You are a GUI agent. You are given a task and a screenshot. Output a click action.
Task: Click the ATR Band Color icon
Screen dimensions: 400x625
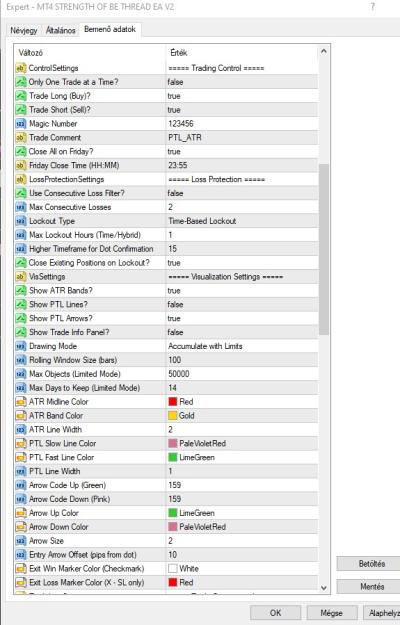point(21,416)
